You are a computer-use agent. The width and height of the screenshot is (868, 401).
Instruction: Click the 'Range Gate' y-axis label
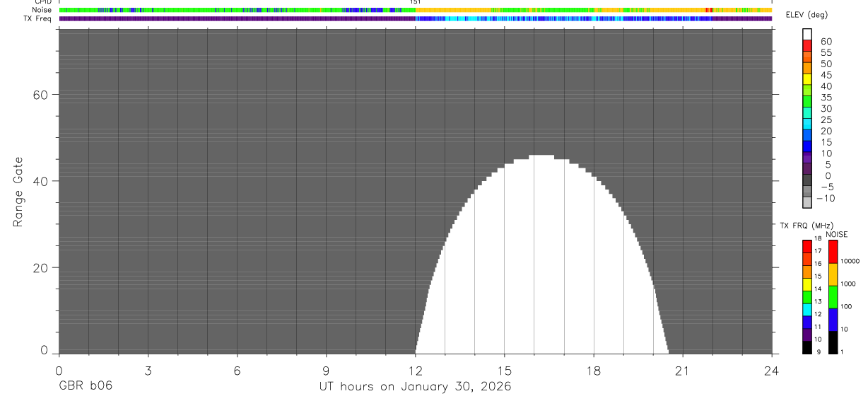tap(18, 192)
